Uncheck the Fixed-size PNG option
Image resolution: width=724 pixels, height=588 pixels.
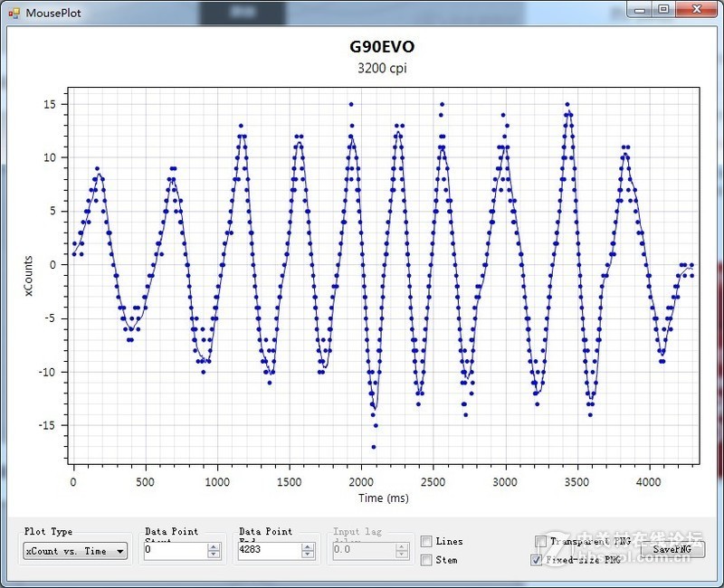point(537,560)
